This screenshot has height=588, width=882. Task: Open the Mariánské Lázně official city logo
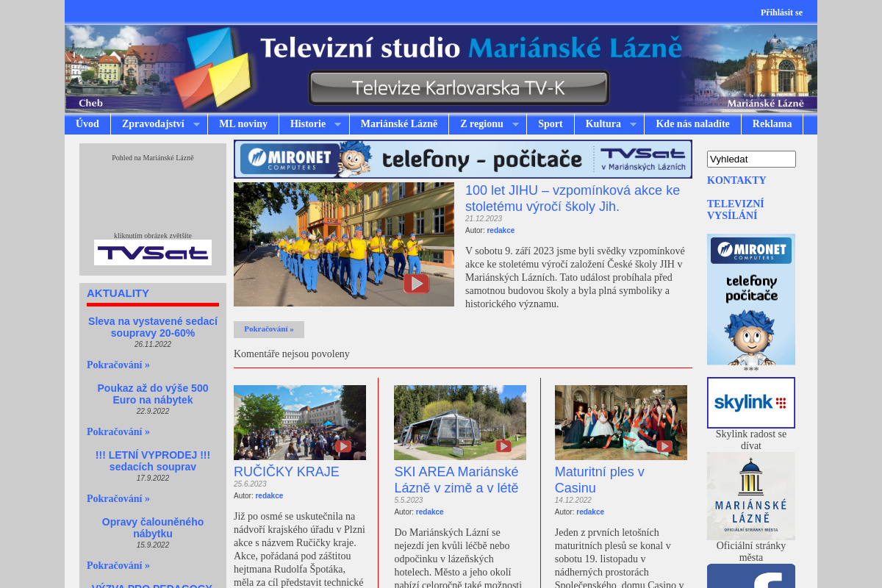coord(750,495)
